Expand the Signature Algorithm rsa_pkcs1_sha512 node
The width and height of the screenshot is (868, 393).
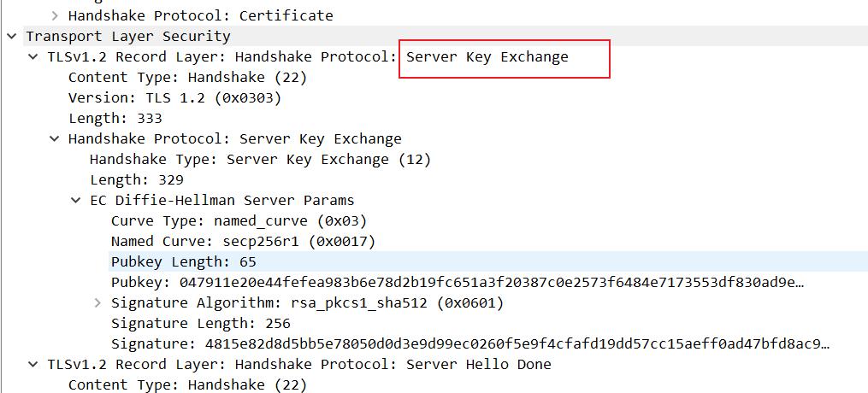pyautogui.click(x=97, y=302)
